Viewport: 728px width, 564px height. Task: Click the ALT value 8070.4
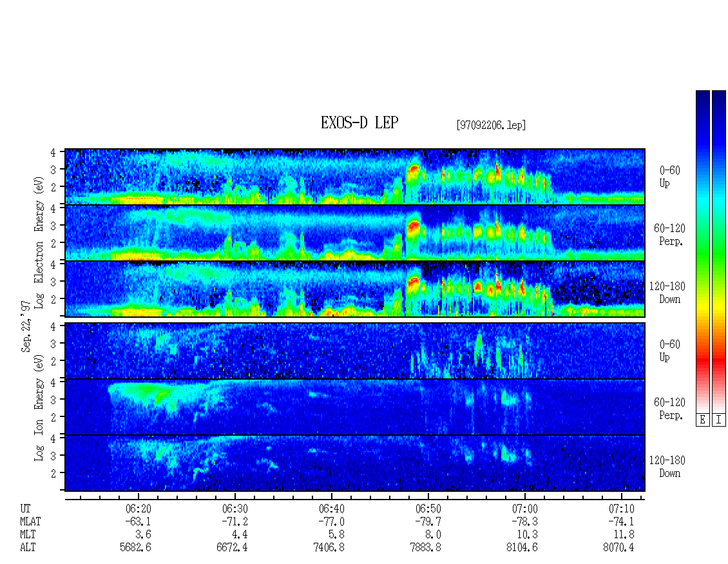pos(618,548)
